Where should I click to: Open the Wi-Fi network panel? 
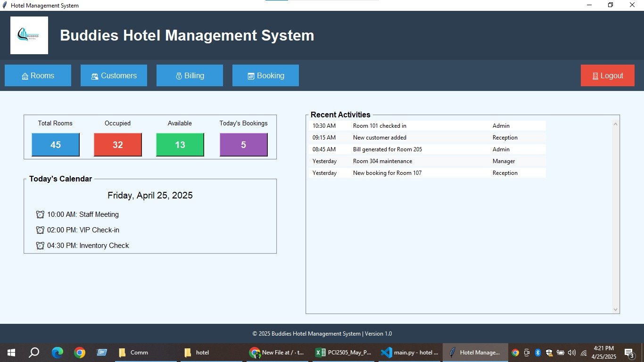pyautogui.click(x=584, y=353)
